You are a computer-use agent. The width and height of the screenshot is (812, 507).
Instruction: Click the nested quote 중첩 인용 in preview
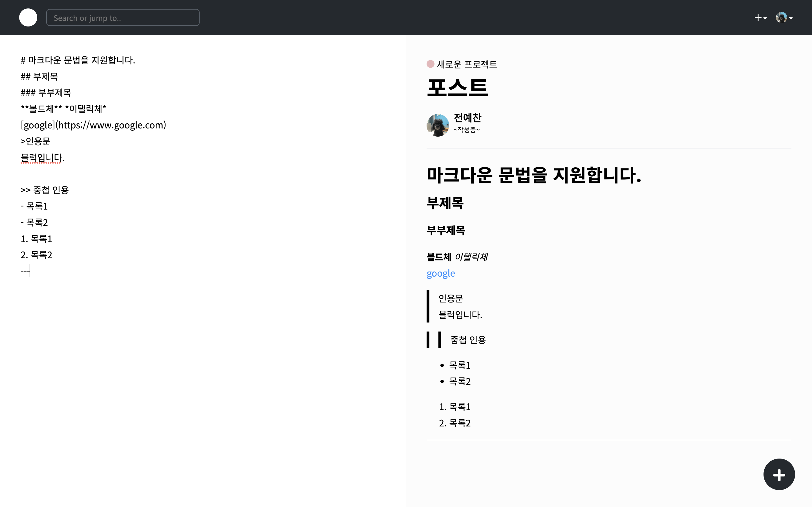point(468,340)
